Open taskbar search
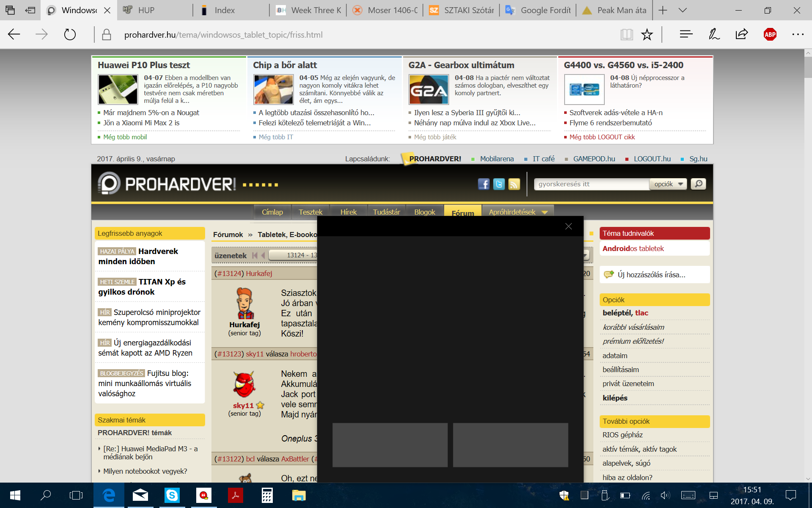Viewport: 812px width, 508px height. tap(46, 495)
